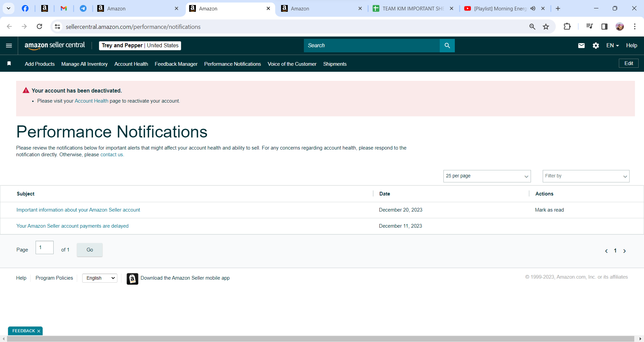The width and height of the screenshot is (644, 342).
Task: Open a new browser tab
Action: 558,8
